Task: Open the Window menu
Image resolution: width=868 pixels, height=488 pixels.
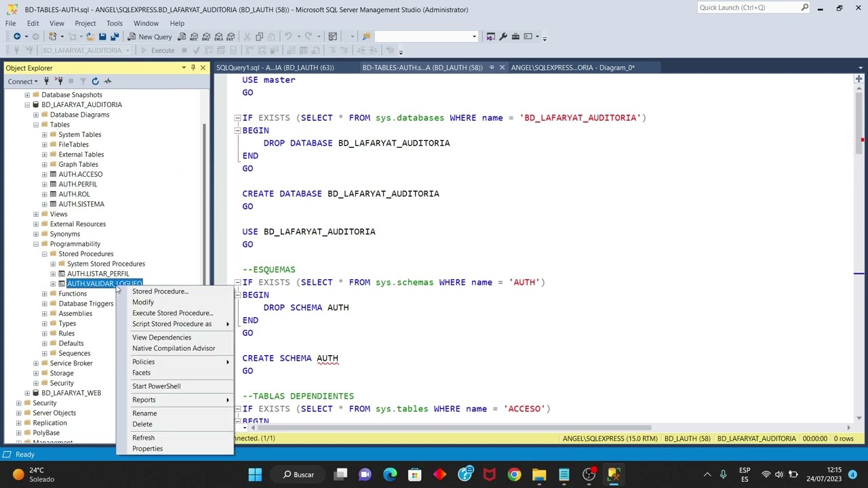Action: [146, 23]
